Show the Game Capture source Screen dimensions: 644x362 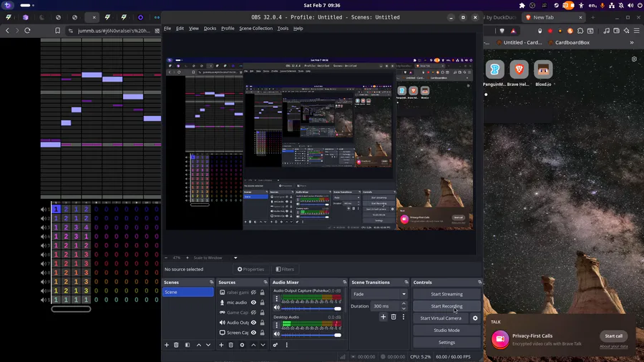tap(253, 313)
